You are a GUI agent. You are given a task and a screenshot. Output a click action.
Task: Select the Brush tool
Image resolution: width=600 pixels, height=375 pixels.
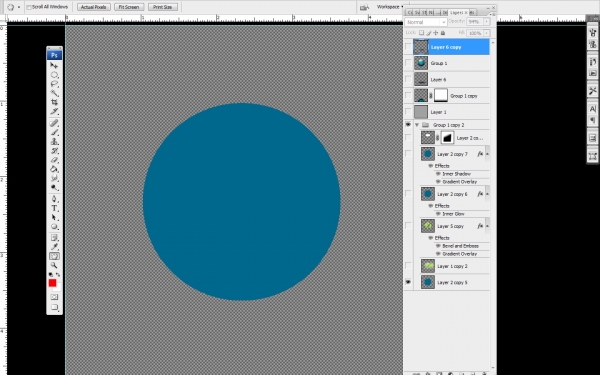54,132
